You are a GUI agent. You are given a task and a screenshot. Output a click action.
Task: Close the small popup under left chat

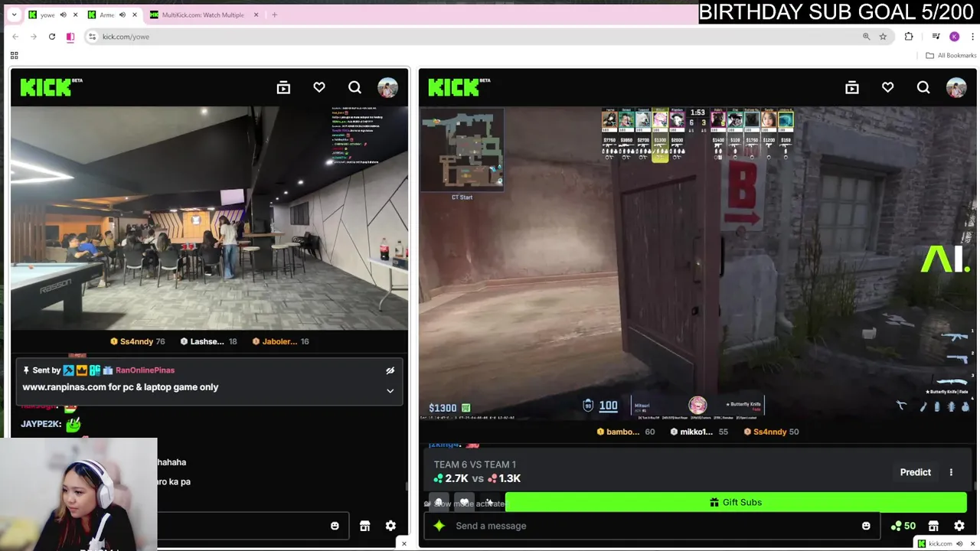(x=404, y=544)
